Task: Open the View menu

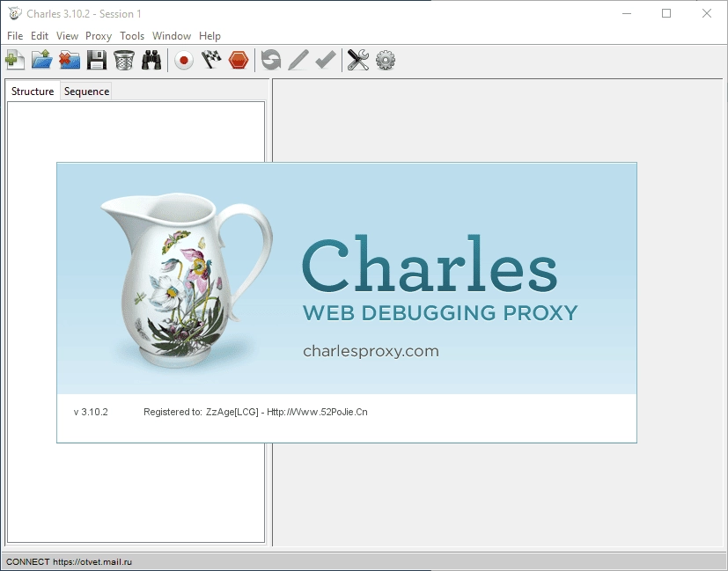Action: click(67, 36)
